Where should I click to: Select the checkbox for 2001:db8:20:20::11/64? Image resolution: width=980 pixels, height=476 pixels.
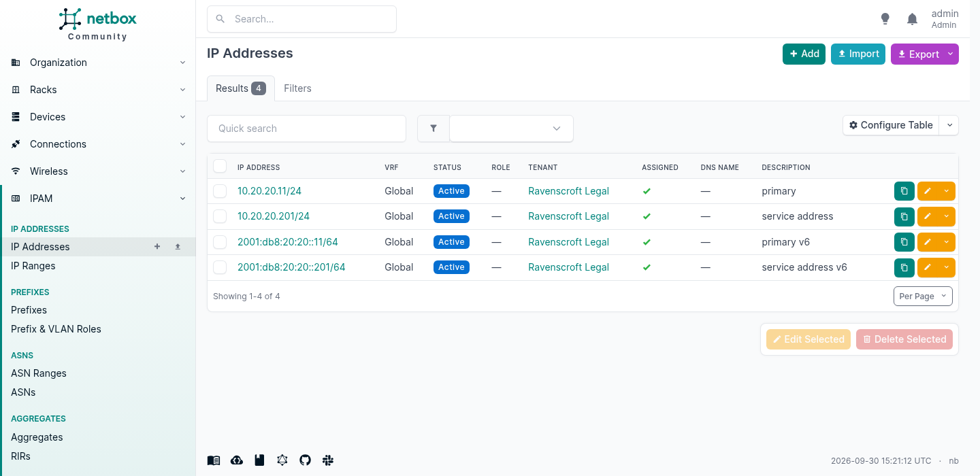point(220,242)
